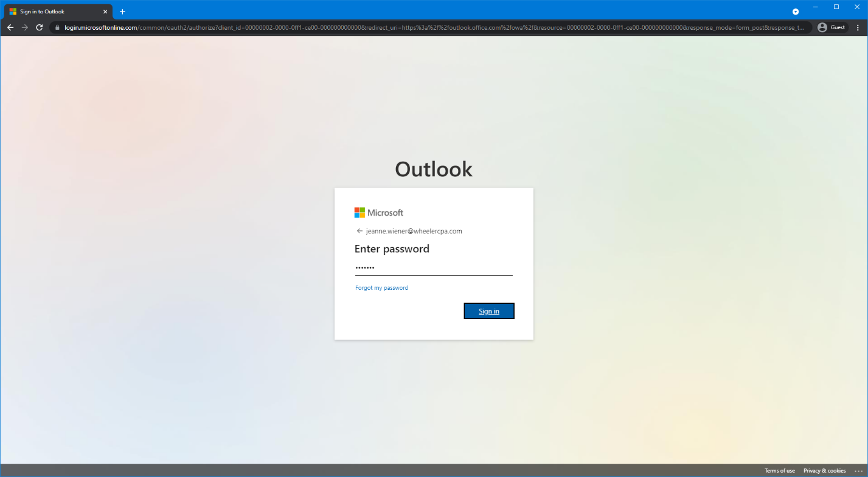The width and height of the screenshot is (868, 477).
Task: Open the Forgot my password link
Action: click(381, 288)
